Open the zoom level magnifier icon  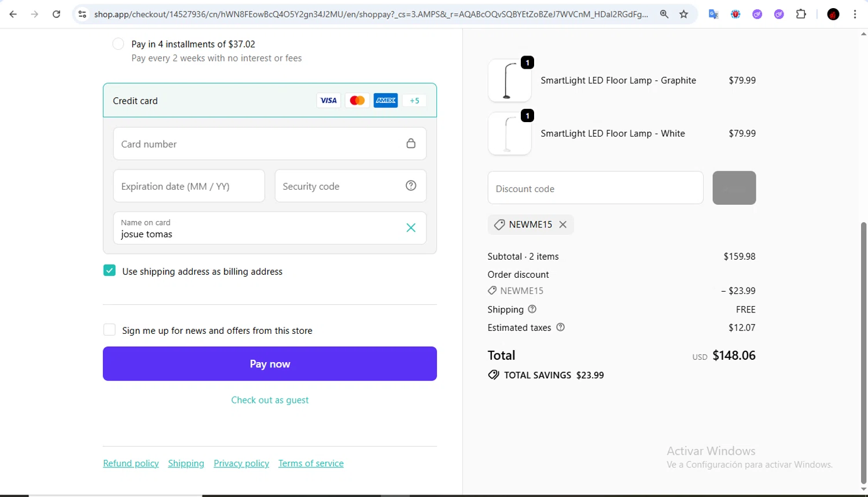[x=664, y=14]
